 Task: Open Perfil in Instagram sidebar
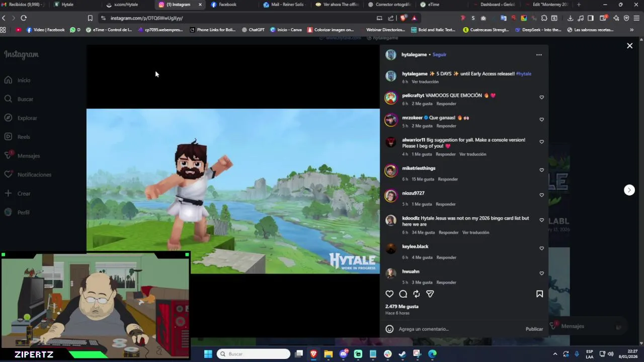(17, 212)
